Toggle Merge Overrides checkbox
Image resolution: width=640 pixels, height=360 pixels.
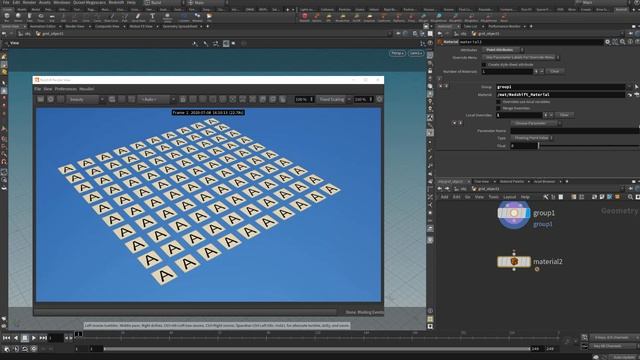pyautogui.click(x=498, y=108)
